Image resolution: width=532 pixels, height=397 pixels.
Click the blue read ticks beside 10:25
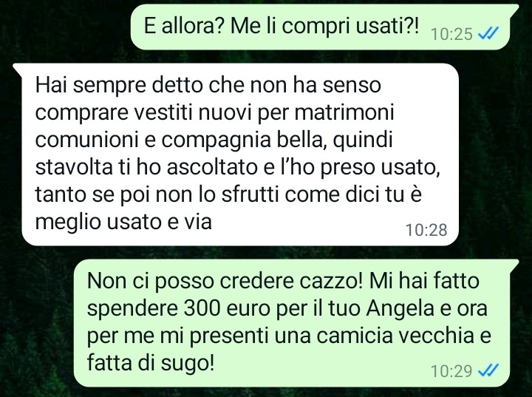(x=488, y=33)
